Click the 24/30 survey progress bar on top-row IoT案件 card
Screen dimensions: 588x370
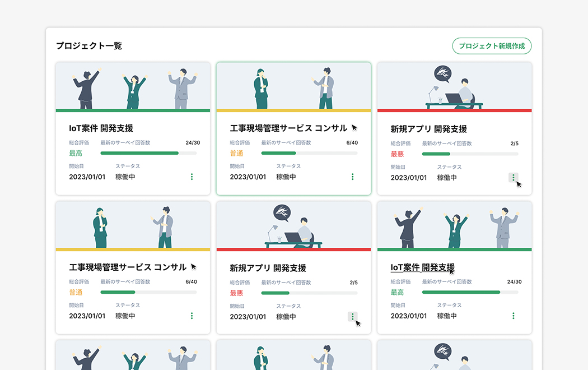pos(148,153)
